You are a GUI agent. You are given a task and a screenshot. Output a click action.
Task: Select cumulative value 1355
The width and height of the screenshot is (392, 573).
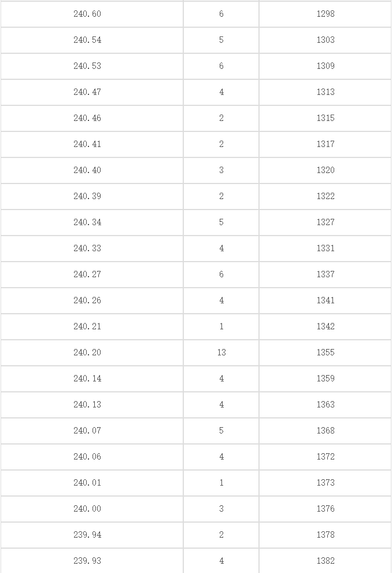[325, 352]
